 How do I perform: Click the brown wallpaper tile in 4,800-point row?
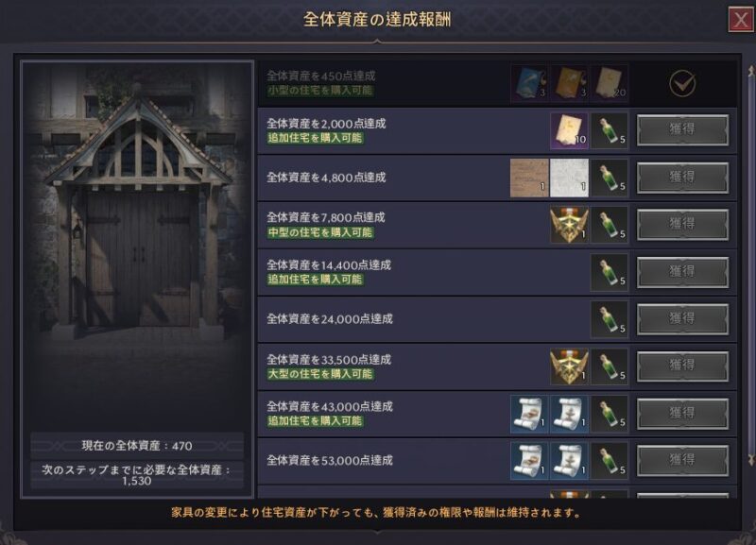pos(529,178)
